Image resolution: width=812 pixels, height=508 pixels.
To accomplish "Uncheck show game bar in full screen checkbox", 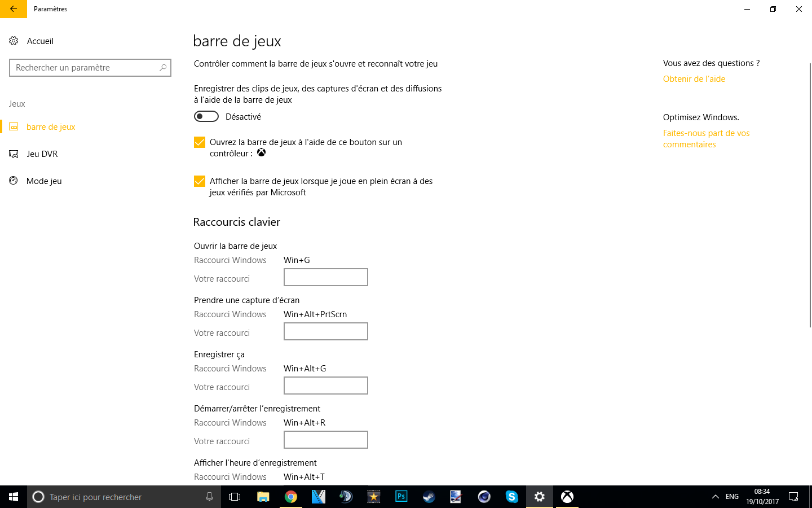I will (200, 181).
